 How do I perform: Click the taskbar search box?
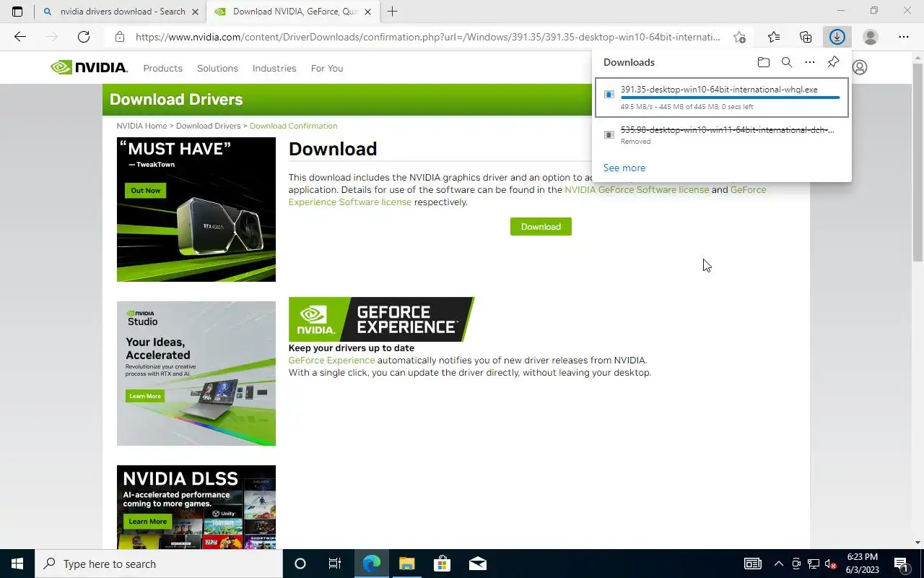click(159, 564)
